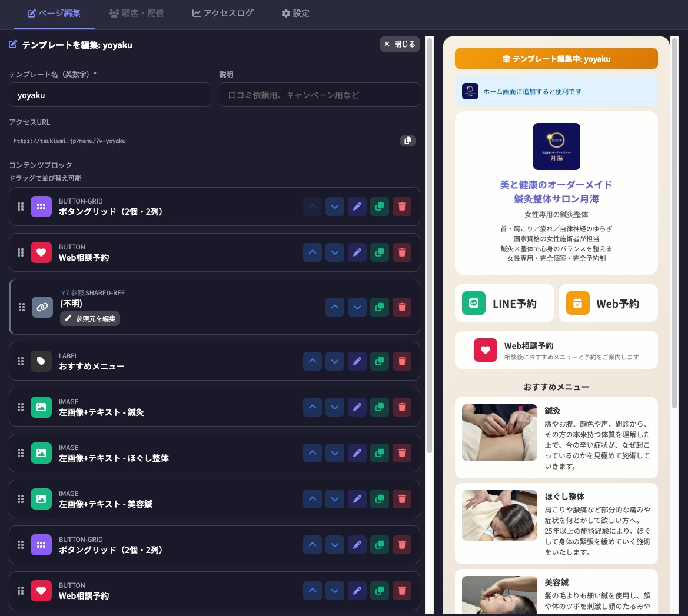Open the ページ編集 tab
Viewport: 688px width, 616px height.
[54, 13]
